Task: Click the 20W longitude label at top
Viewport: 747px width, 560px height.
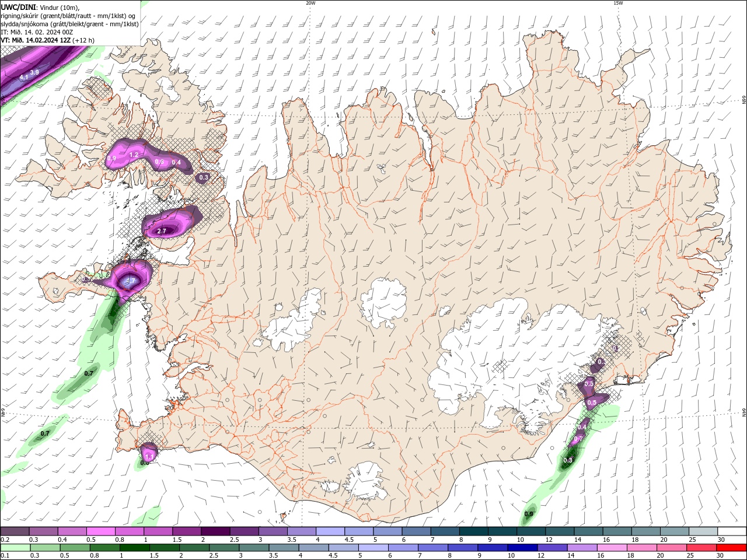Action: tap(310, 3)
